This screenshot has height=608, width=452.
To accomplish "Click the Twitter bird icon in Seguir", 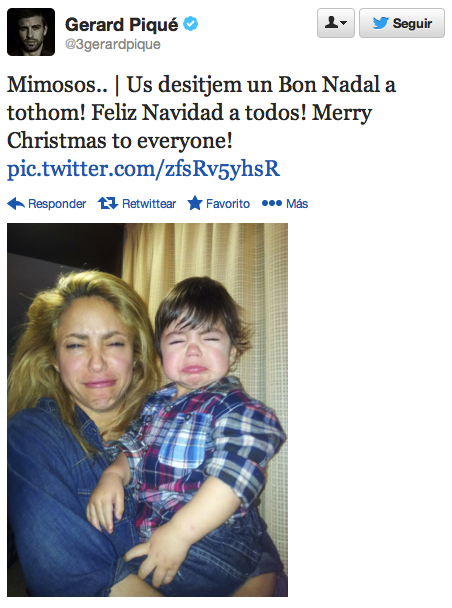I will (x=380, y=23).
